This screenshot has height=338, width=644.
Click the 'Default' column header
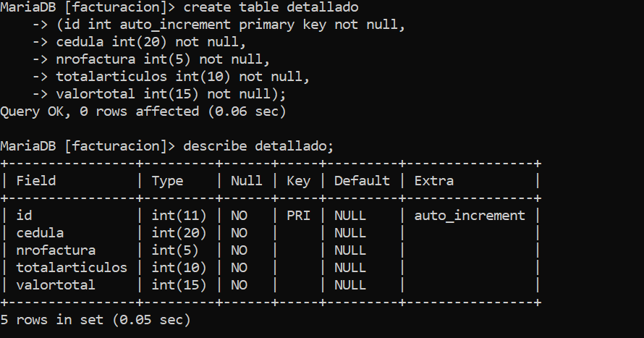(362, 181)
